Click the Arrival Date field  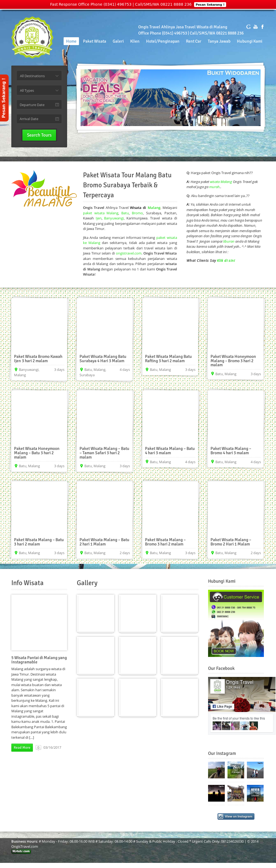pyautogui.click(x=39, y=119)
